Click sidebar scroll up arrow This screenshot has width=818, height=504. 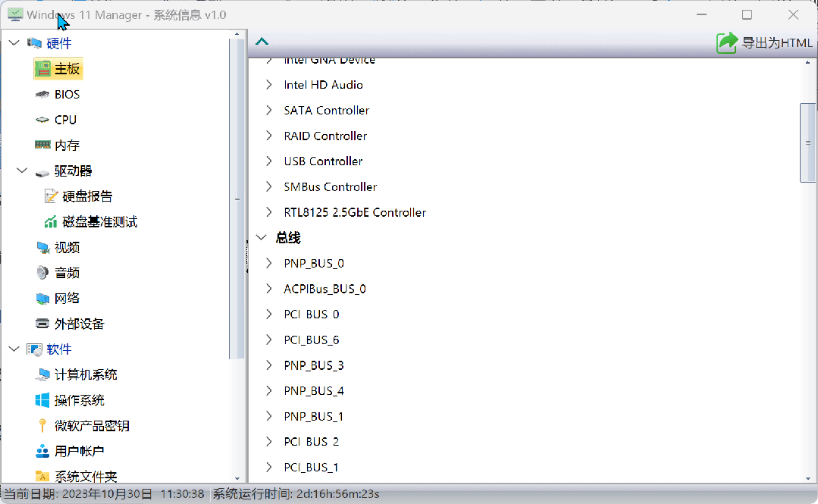click(237, 34)
